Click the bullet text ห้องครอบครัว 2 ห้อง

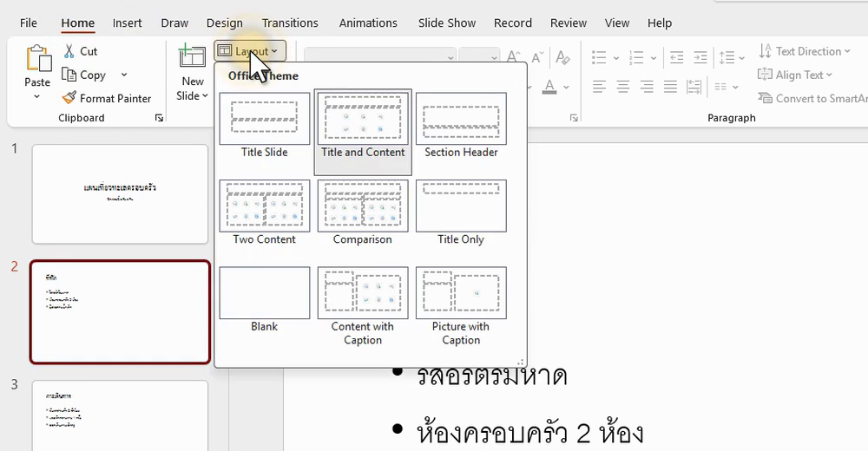529,434
